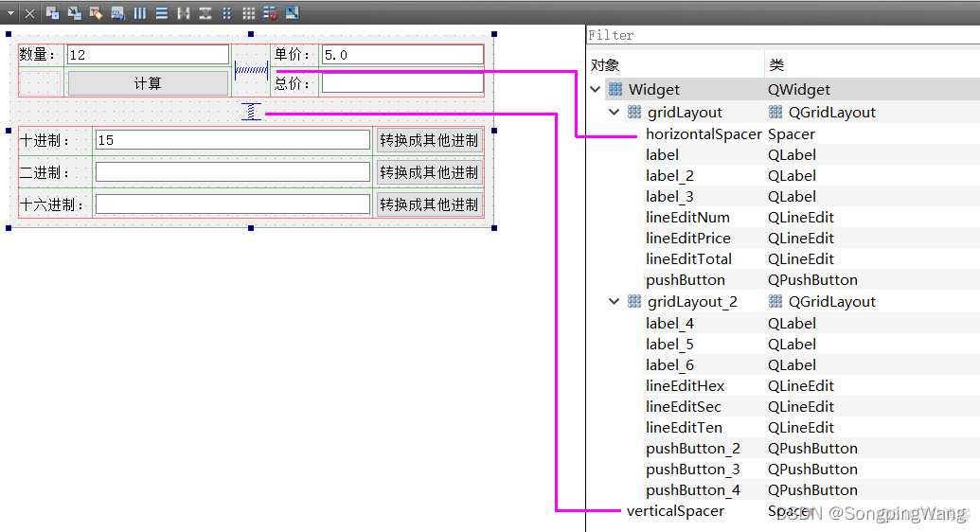Select lineEditNum in the object tree
The width and height of the screenshot is (980, 532).
click(x=687, y=217)
